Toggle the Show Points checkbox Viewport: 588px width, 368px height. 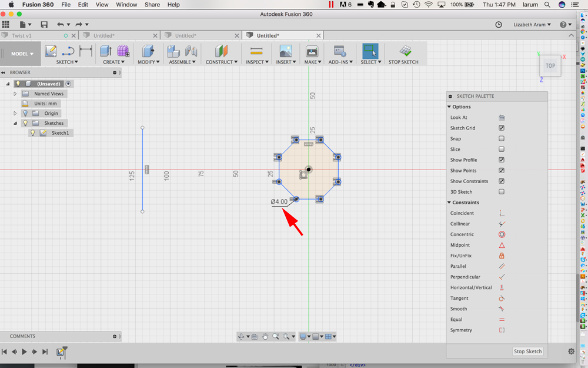(502, 171)
